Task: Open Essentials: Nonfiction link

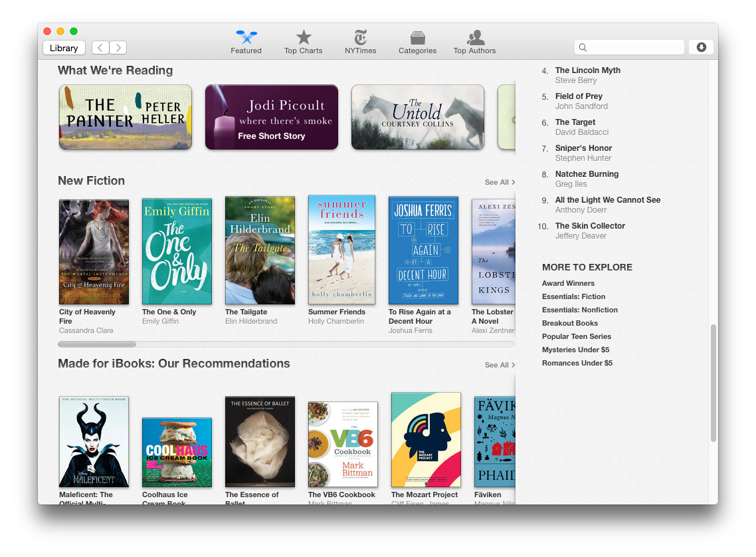Action: click(579, 310)
